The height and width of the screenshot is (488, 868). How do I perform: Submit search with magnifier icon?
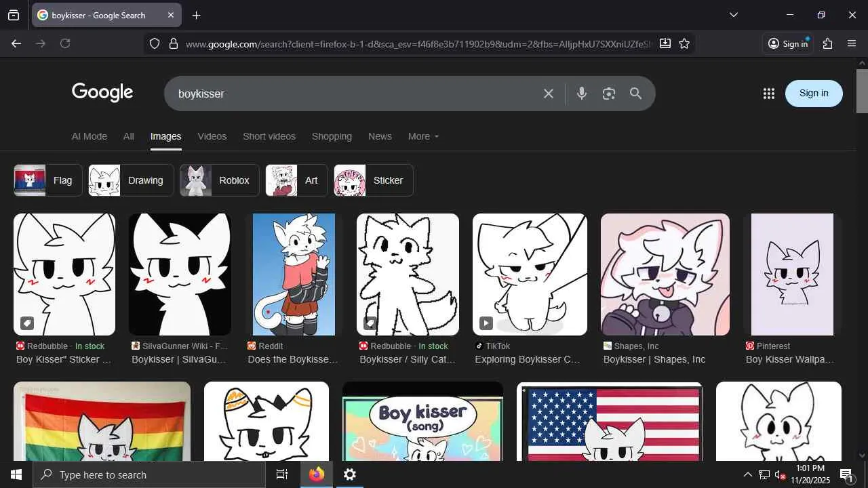pyautogui.click(x=635, y=94)
